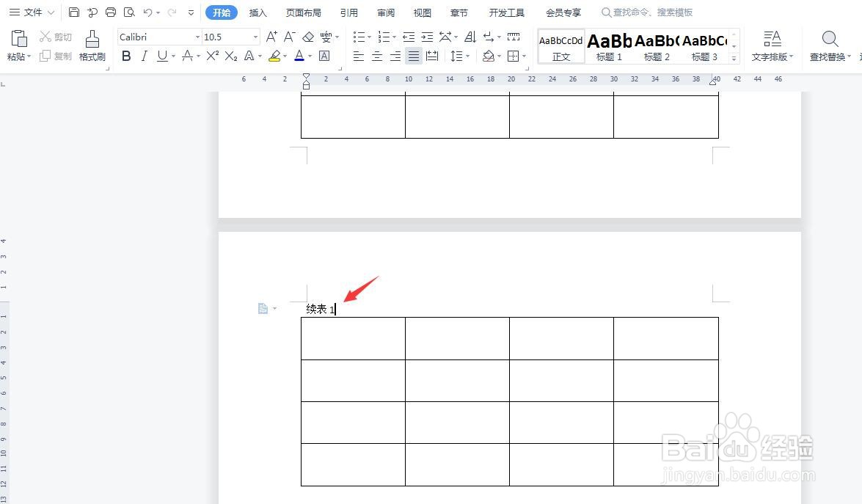Select the Format Painter (格式刷) tool
Screen dimensions: 862x504
tap(92, 45)
